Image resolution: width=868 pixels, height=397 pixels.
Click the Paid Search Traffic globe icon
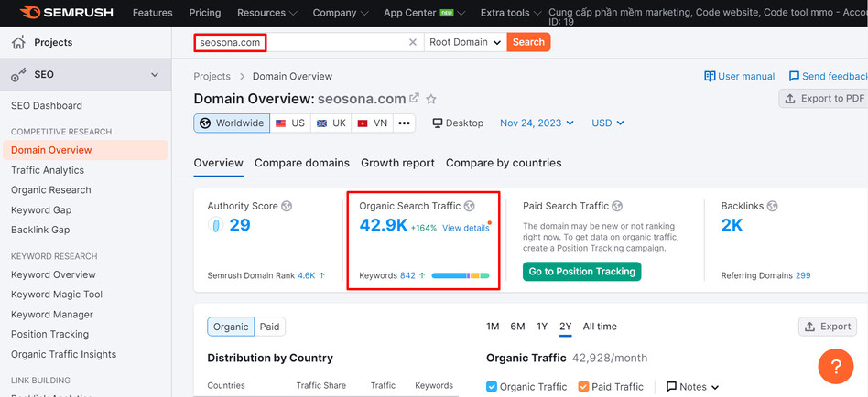617,206
